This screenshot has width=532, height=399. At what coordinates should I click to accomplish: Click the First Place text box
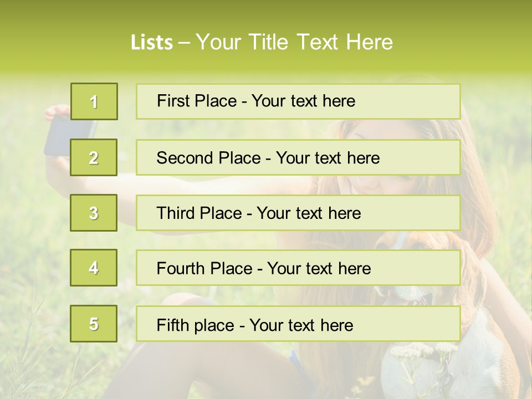298,101
